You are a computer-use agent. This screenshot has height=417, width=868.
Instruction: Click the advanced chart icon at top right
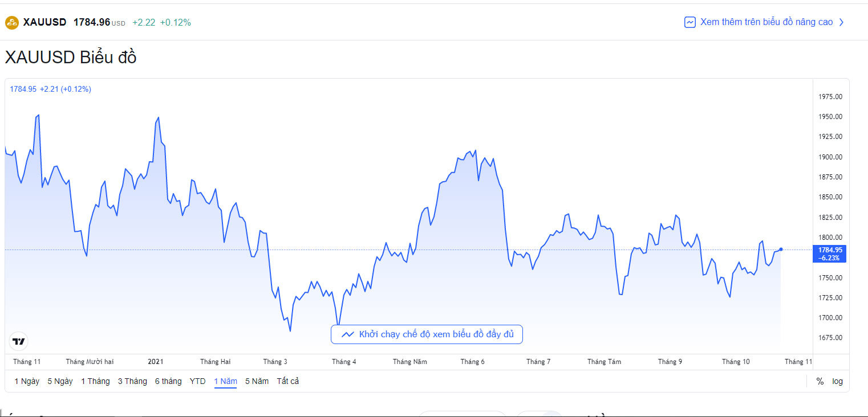[690, 22]
